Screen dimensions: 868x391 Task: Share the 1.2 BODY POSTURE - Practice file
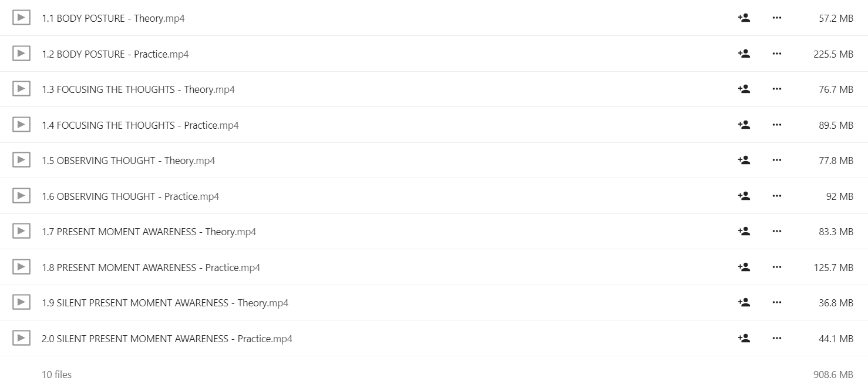pyautogui.click(x=743, y=54)
